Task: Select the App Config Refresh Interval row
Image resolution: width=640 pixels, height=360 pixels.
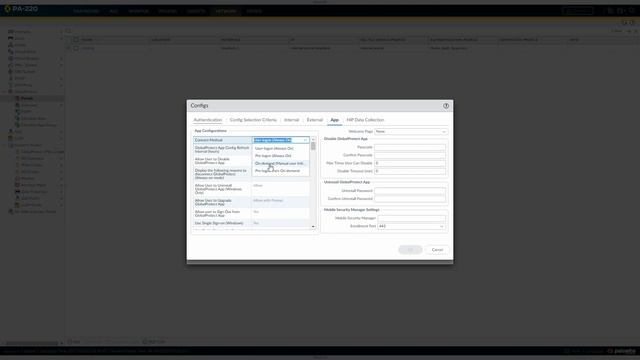Action: point(251,149)
